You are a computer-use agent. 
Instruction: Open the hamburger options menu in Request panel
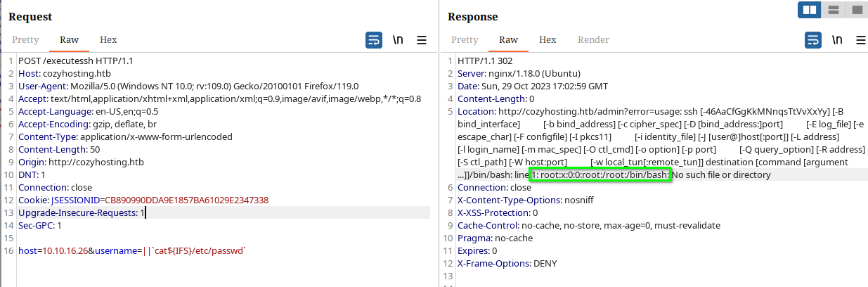pos(422,40)
